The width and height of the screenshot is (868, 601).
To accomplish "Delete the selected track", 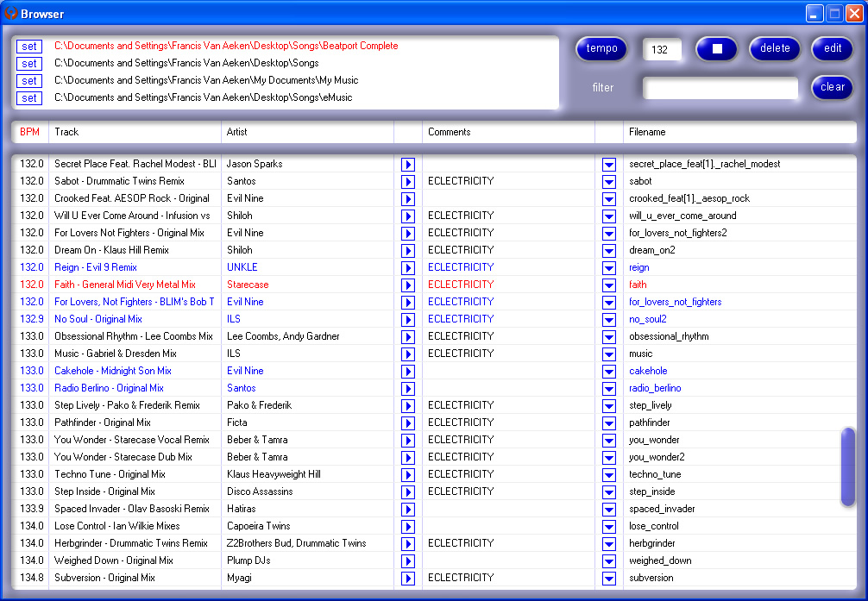I will tap(775, 49).
